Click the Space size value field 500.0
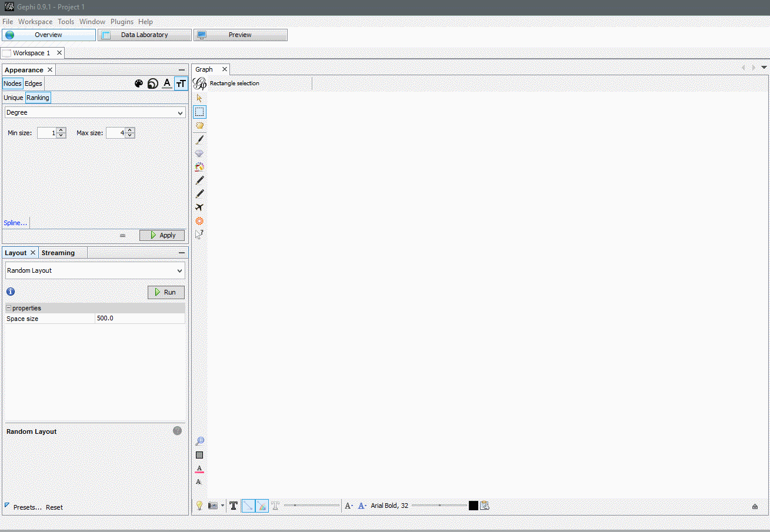This screenshot has height=532, width=770. pyautogui.click(x=140, y=318)
